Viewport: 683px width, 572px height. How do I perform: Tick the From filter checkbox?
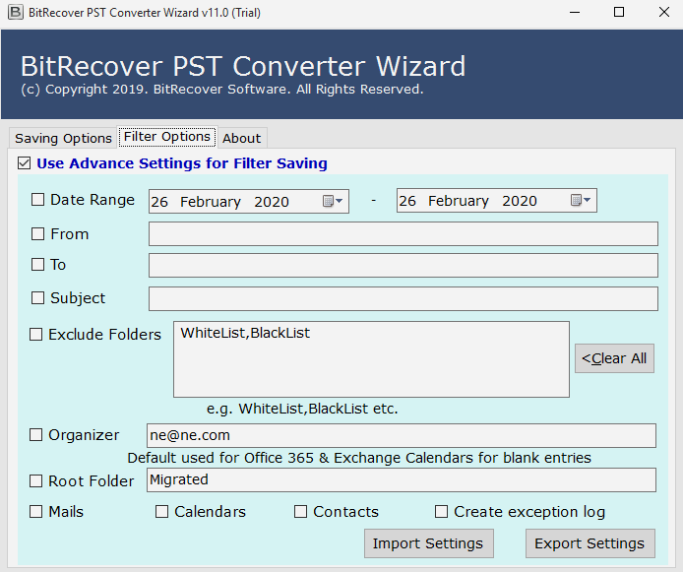click(x=38, y=234)
